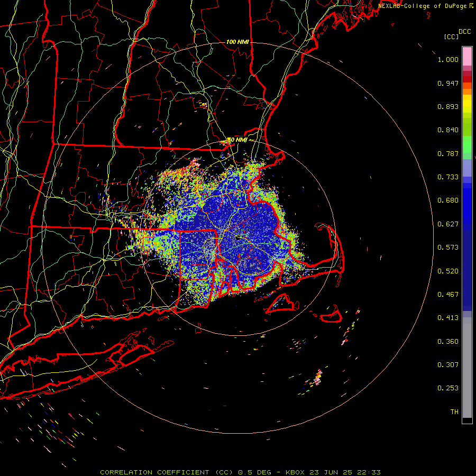Click the black radar site marker at echo center
The image size is (476, 476).
pos(239,237)
